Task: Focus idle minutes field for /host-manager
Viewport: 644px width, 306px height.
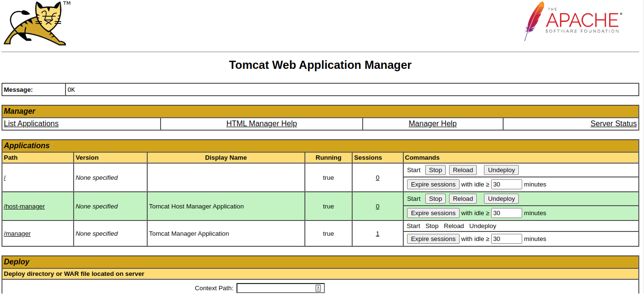Action: tap(506, 213)
